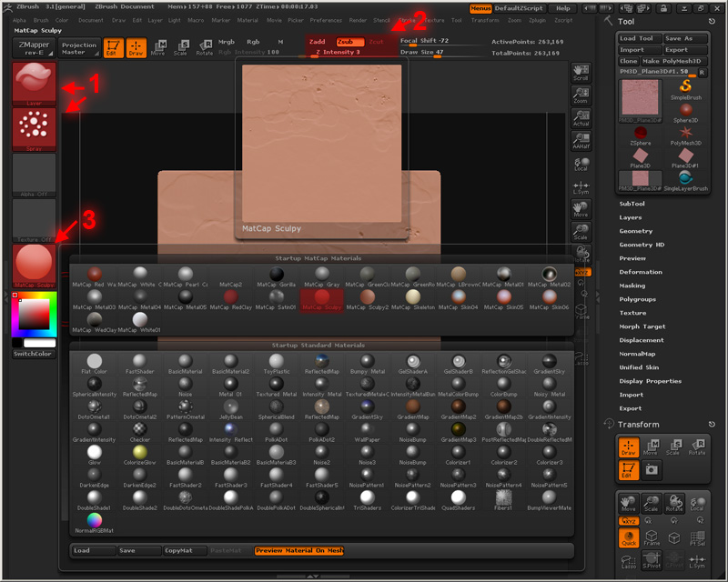The width and height of the screenshot is (728, 582).
Task: Enable the Mrgb paint mode
Action: point(227,42)
